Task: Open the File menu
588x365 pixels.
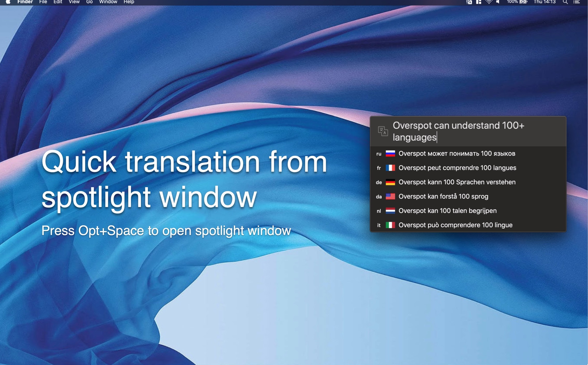Action: 43,2
